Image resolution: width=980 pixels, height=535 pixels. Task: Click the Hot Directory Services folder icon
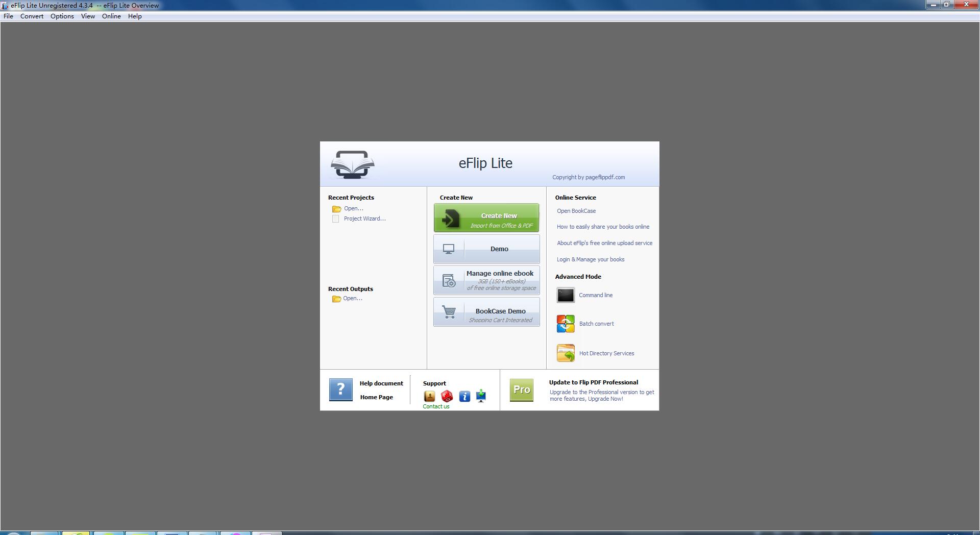(566, 353)
